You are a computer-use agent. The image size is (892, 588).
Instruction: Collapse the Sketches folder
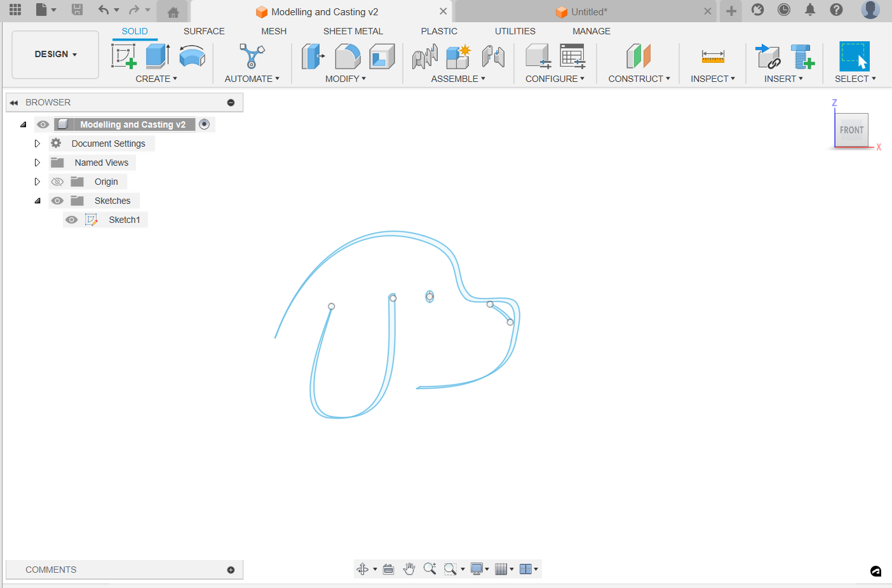[x=37, y=201]
